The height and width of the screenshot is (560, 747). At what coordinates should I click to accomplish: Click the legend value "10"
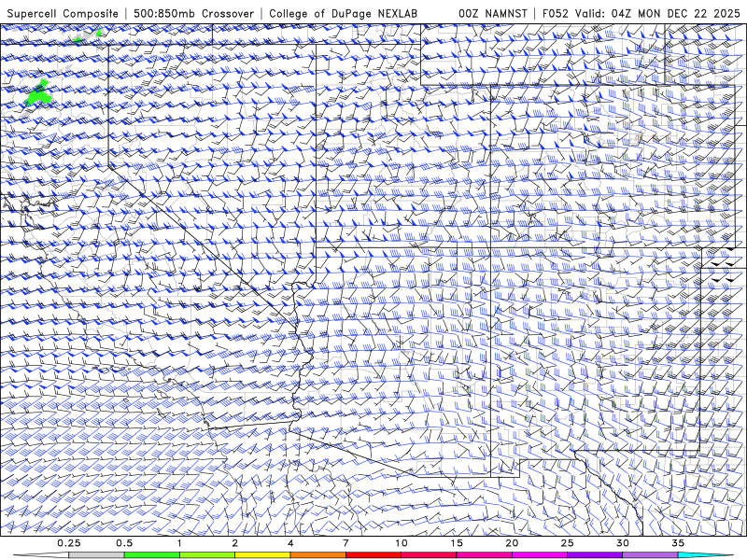click(x=402, y=543)
